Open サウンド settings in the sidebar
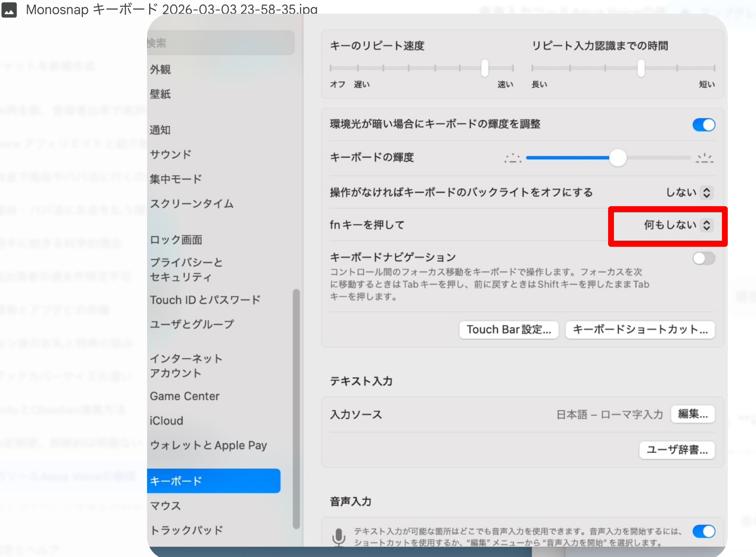The height and width of the screenshot is (557, 756). 170,155
